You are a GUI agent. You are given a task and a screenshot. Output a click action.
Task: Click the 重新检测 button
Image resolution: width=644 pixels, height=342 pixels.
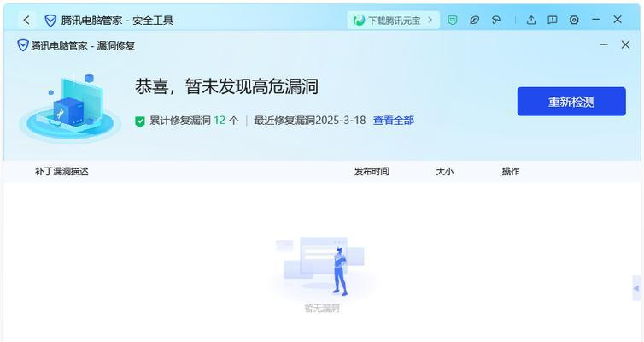[571, 102]
